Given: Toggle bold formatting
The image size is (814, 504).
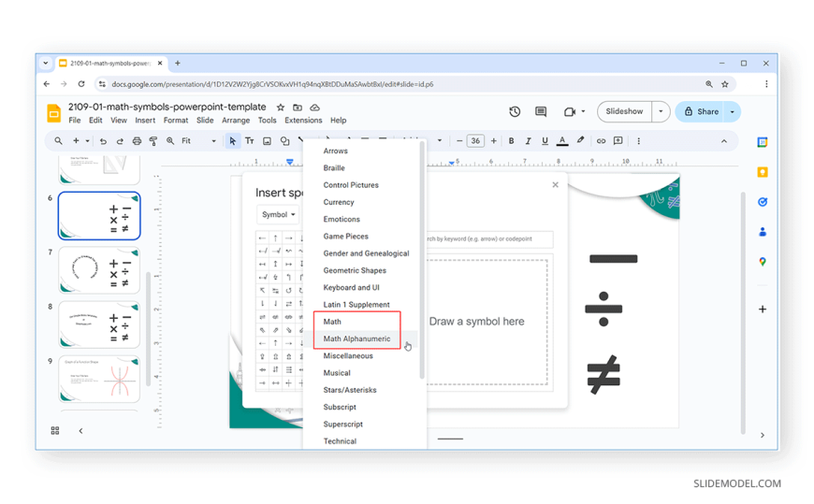Looking at the screenshot, I should 512,140.
